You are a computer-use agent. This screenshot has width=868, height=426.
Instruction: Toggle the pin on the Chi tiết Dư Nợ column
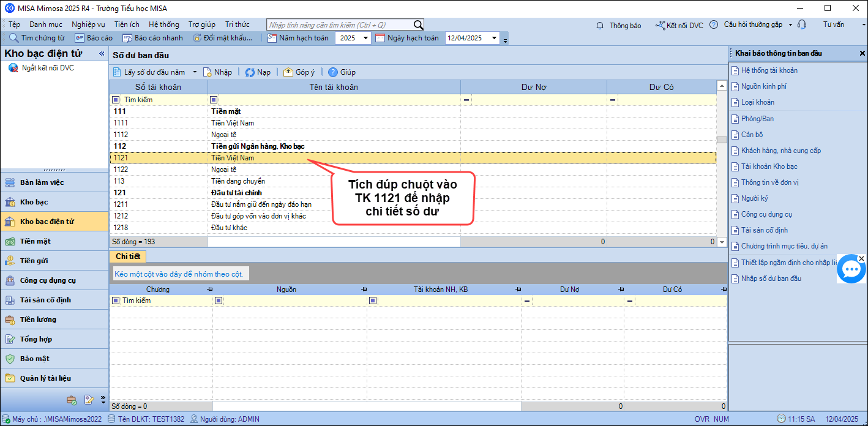point(623,290)
